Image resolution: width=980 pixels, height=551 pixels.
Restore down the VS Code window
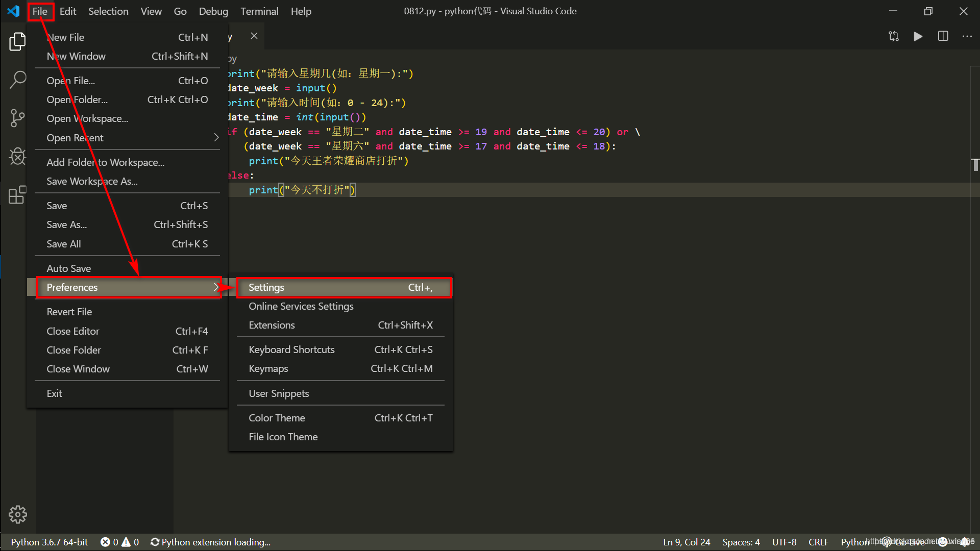928,11
